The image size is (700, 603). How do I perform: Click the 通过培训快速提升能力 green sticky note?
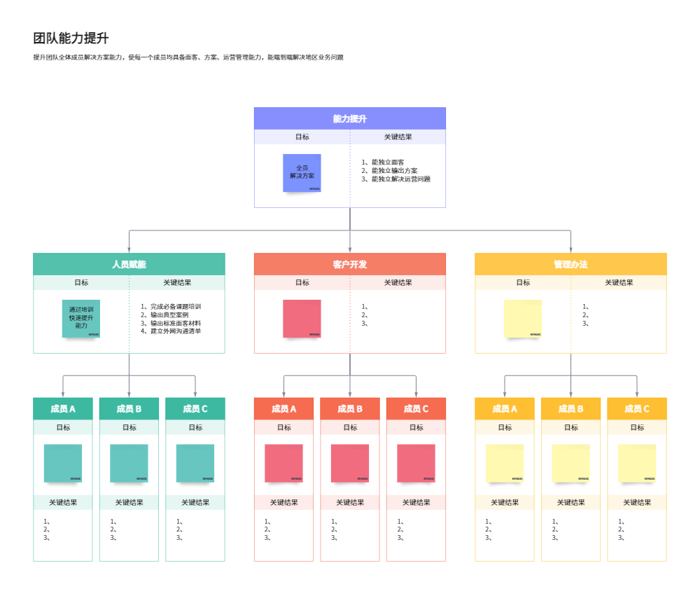click(x=82, y=319)
